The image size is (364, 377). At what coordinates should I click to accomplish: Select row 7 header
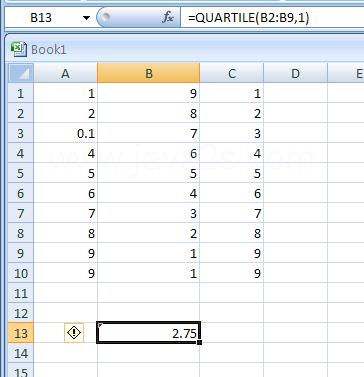tap(21, 213)
